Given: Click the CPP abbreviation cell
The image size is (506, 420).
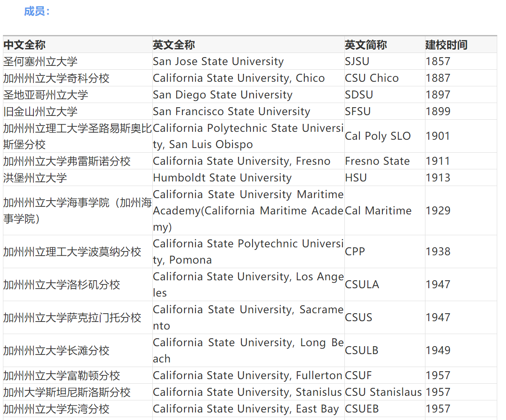Looking at the screenshot, I should 355,251.
